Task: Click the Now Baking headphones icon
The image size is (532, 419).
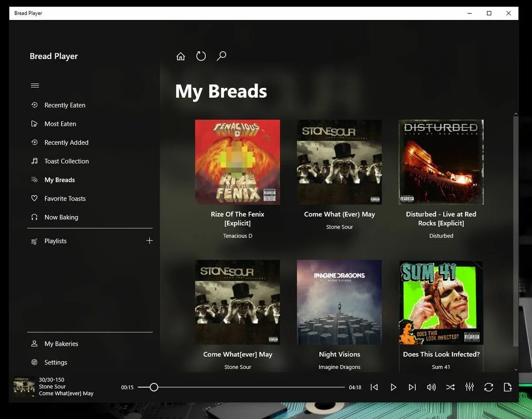Action: pyautogui.click(x=34, y=217)
